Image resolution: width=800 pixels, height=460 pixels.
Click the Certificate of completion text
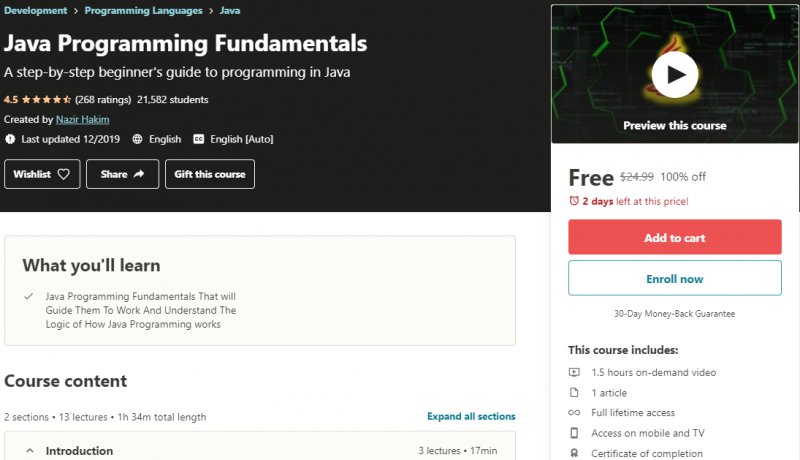tap(647, 453)
